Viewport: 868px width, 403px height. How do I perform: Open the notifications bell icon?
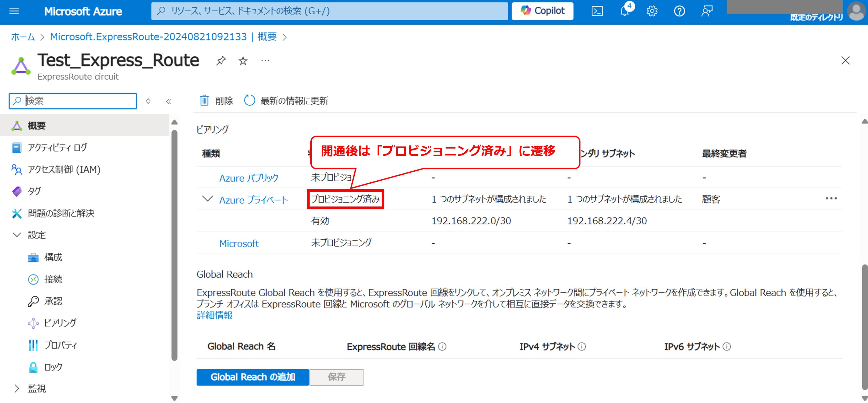[x=624, y=11]
